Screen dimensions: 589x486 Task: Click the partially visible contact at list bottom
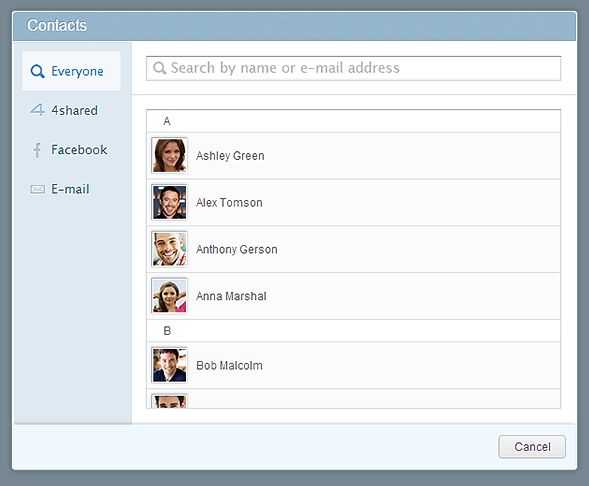(353, 399)
